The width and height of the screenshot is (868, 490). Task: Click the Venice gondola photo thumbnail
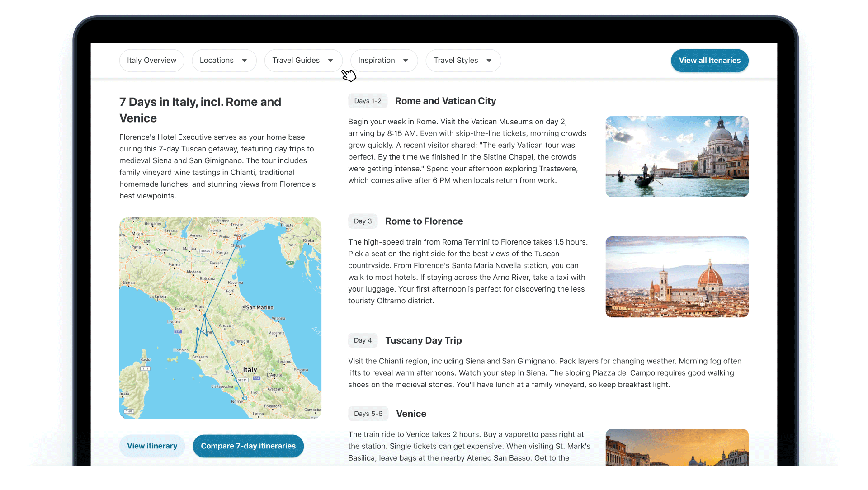point(677,156)
